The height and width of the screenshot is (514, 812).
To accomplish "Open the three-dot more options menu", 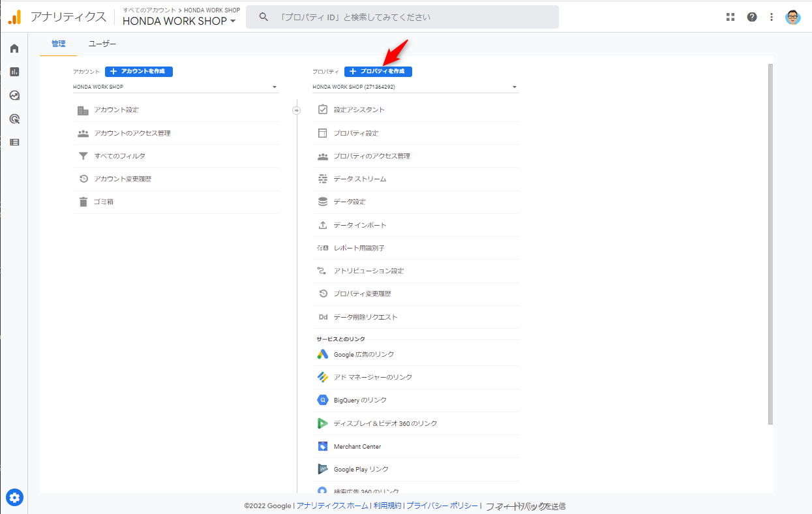I will (772, 17).
